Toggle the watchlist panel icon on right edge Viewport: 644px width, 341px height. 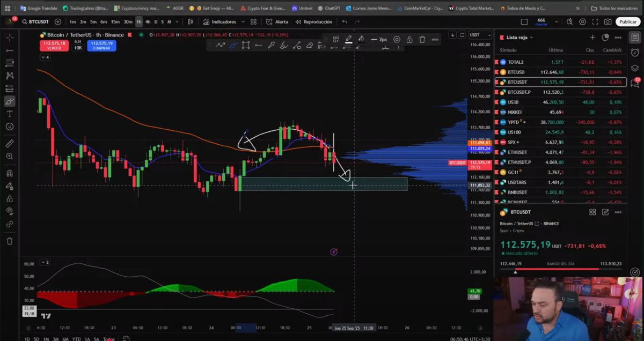coord(635,38)
